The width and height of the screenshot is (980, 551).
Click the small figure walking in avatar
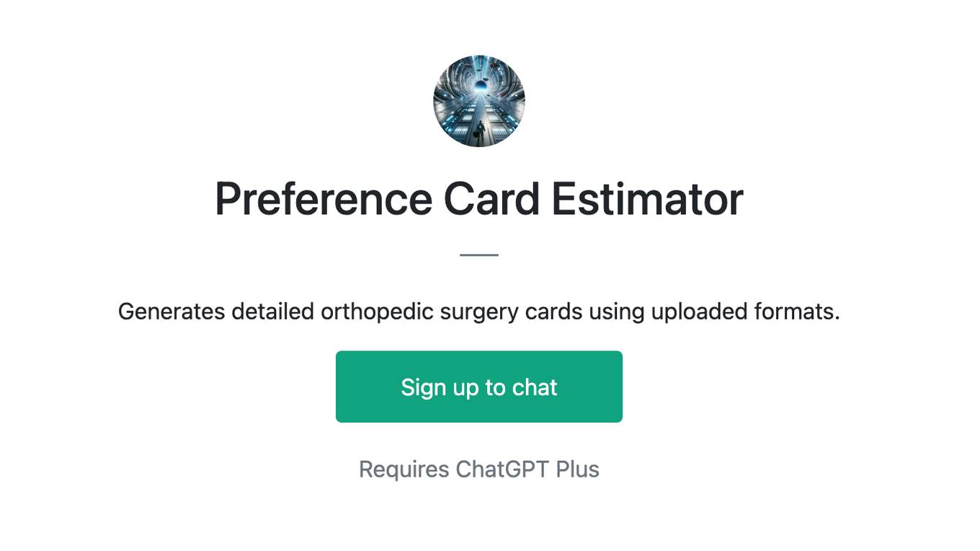coord(478,131)
